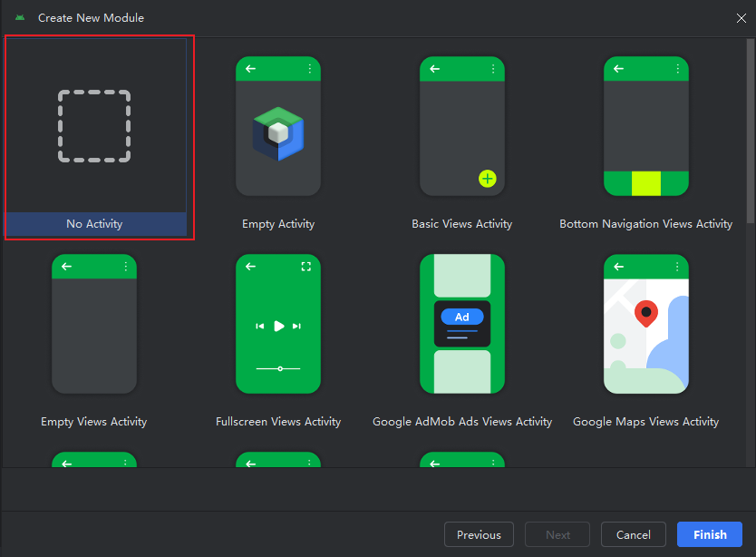Screen dimensions: 756x557
Task: Click 'Google AdMob Ads Views Activity' label
Action: [462, 421]
